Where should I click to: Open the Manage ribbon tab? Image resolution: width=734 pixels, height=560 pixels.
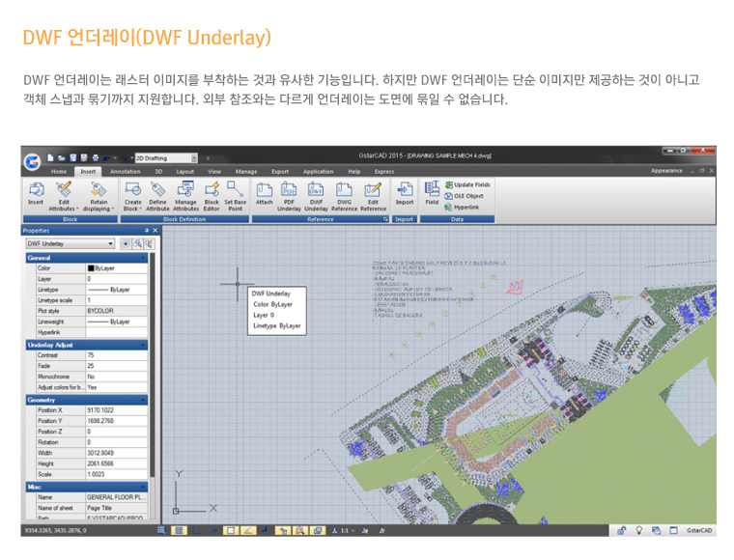click(x=246, y=171)
